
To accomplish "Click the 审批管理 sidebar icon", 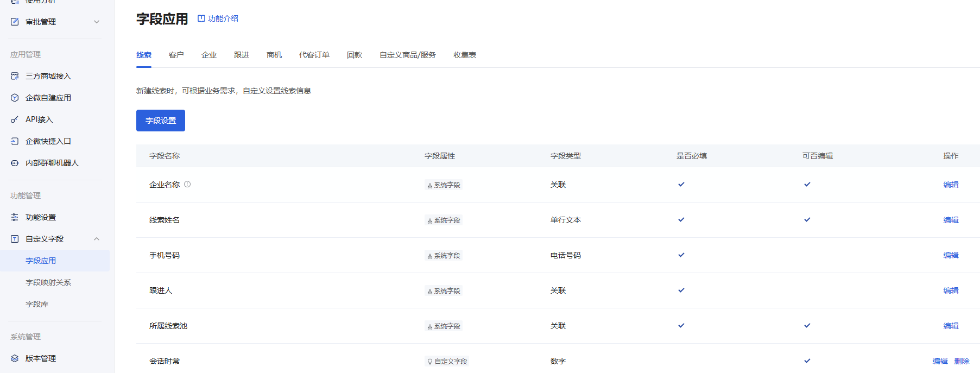I will (15, 22).
